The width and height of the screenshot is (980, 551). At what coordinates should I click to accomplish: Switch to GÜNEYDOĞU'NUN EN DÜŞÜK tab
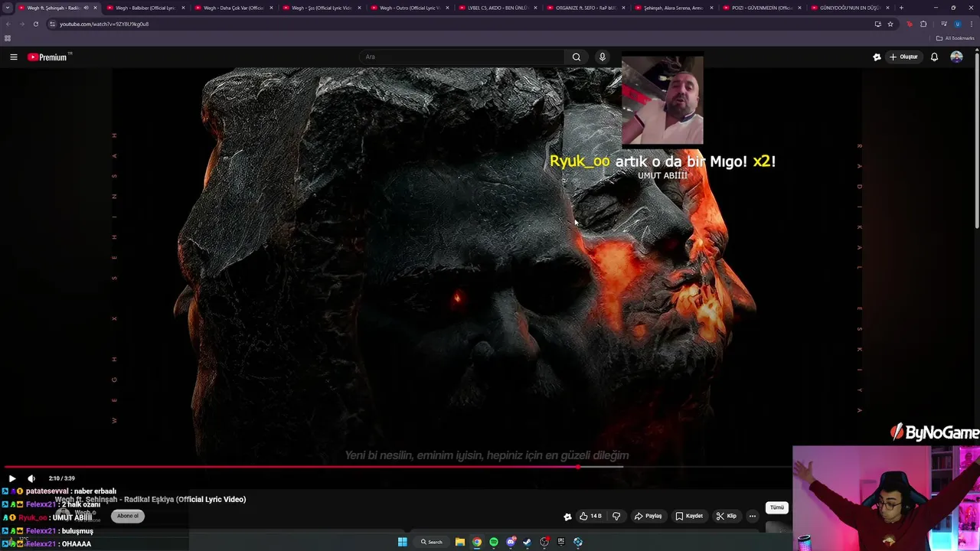(x=849, y=8)
